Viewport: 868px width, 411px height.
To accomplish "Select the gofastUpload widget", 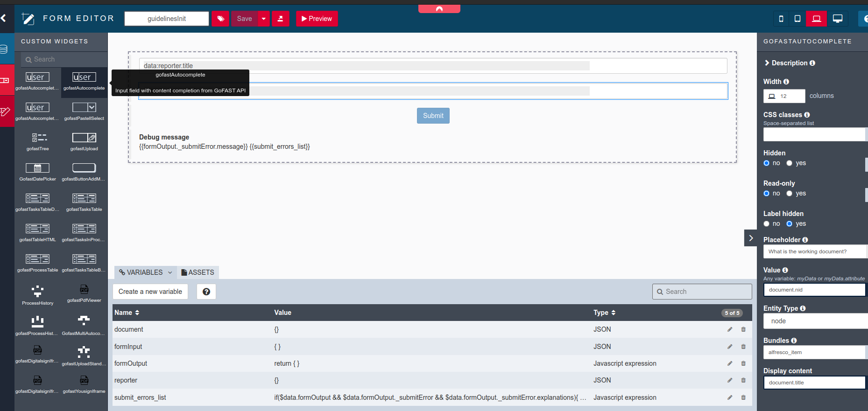I will pos(84,142).
